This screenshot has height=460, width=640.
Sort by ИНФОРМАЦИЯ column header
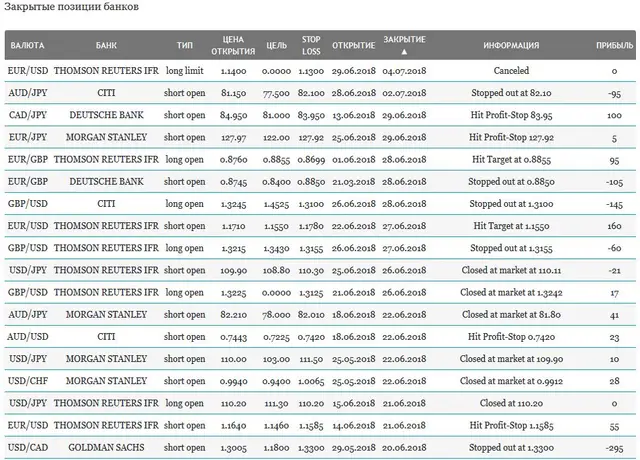511,45
